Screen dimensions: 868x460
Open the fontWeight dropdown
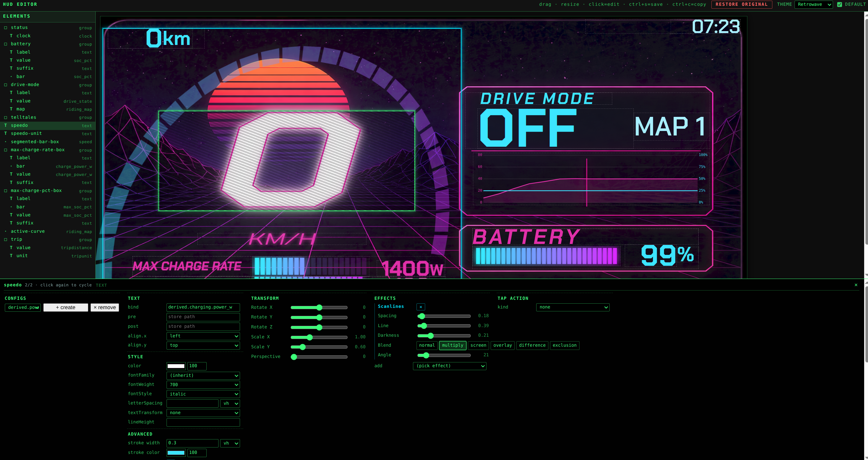pyautogui.click(x=203, y=385)
